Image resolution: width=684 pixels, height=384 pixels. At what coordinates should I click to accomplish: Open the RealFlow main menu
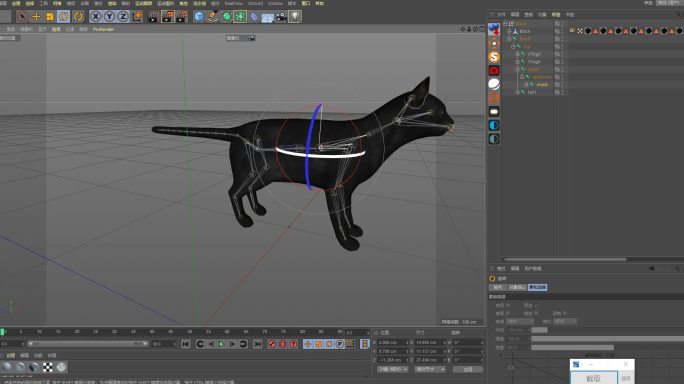[x=233, y=3]
